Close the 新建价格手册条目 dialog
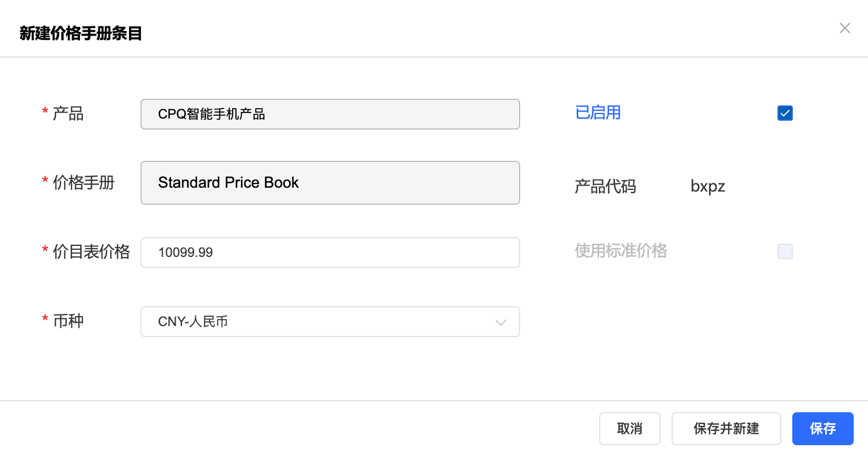868x460 pixels. (x=844, y=28)
